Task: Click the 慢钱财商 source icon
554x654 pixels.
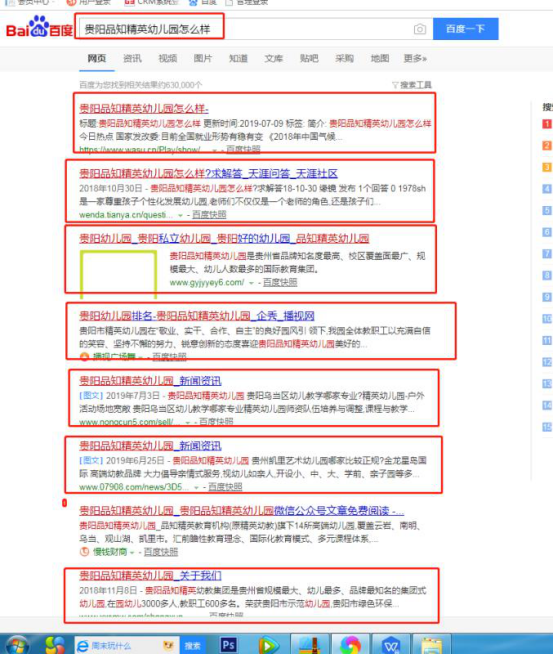Action: (x=84, y=552)
